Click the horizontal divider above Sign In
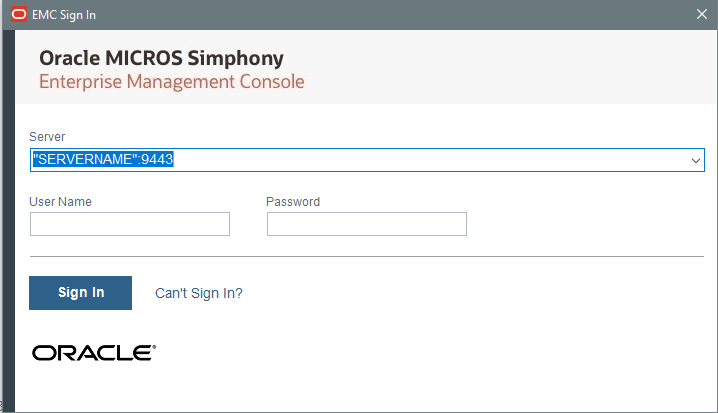The width and height of the screenshot is (718, 413). click(x=367, y=256)
